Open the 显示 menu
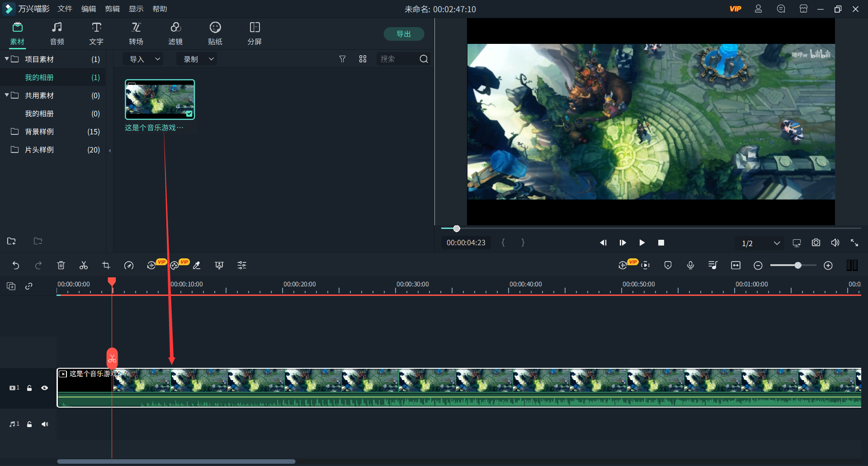This screenshot has width=868, height=466. coord(136,9)
